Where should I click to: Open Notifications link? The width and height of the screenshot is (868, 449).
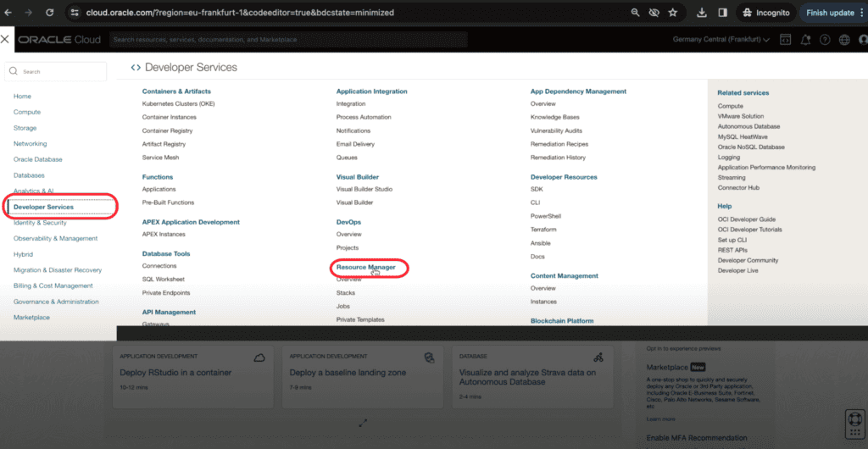[x=353, y=130]
